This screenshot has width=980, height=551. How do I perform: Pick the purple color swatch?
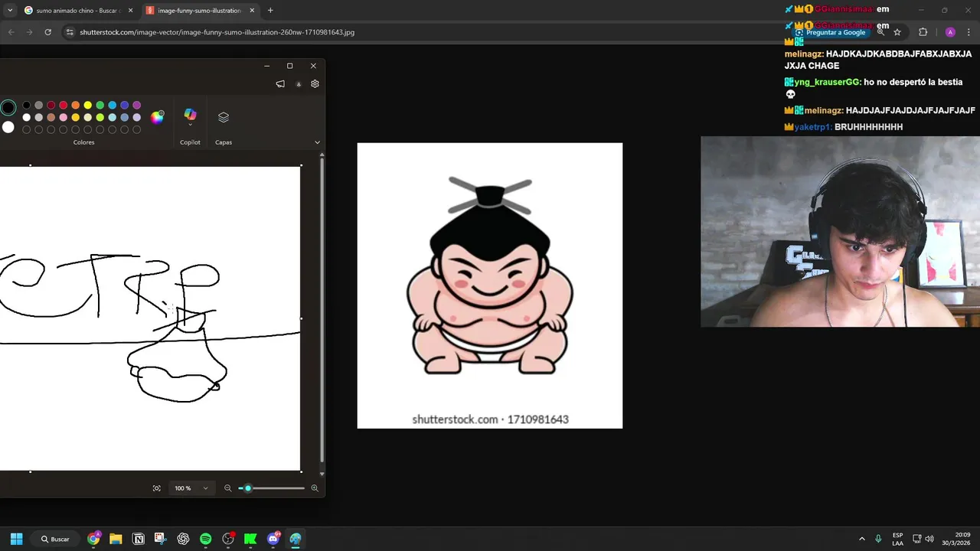point(137,106)
